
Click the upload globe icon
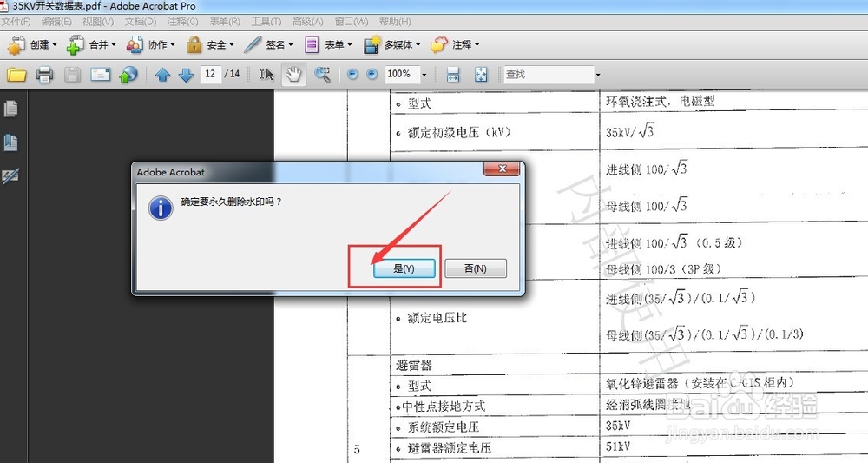pos(128,74)
